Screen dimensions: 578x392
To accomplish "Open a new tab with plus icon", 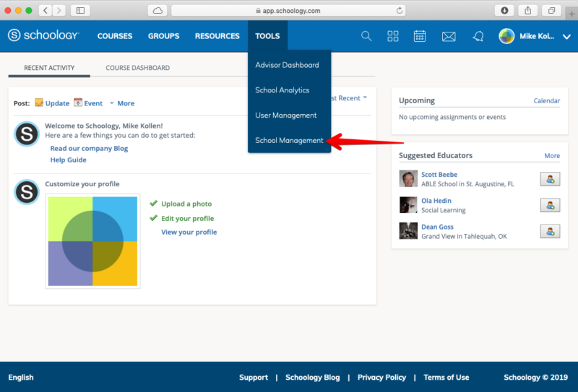I will [x=571, y=14].
